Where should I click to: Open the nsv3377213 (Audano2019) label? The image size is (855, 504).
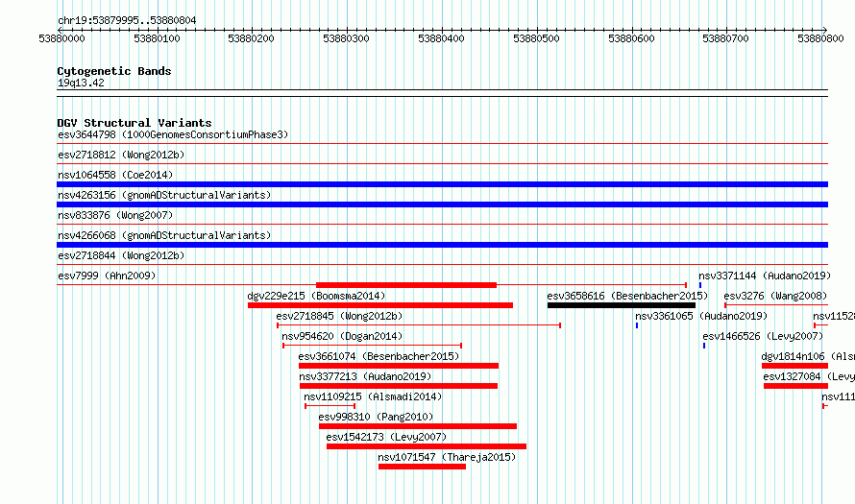[x=365, y=376]
